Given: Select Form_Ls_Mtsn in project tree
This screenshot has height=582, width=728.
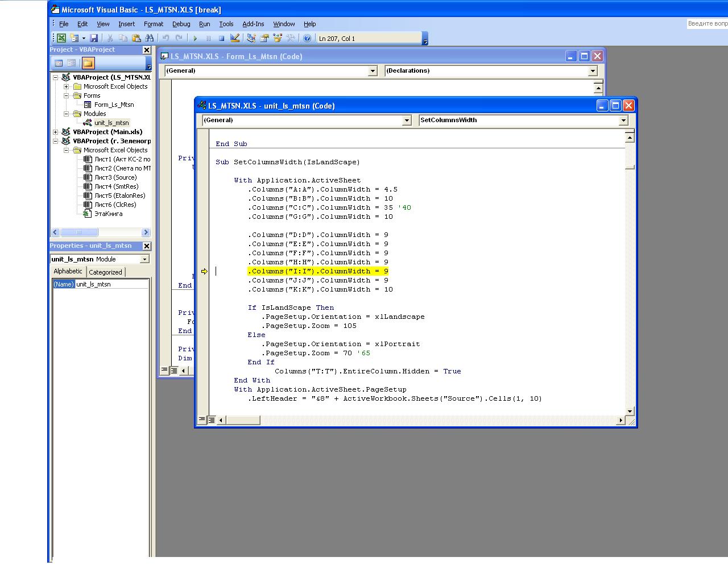Looking at the screenshot, I should pos(114,105).
